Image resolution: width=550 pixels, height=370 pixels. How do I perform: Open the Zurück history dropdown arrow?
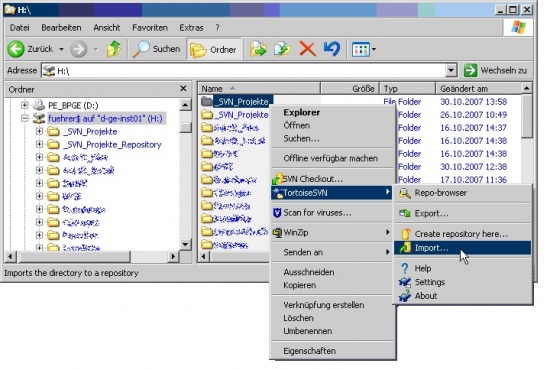(x=61, y=49)
